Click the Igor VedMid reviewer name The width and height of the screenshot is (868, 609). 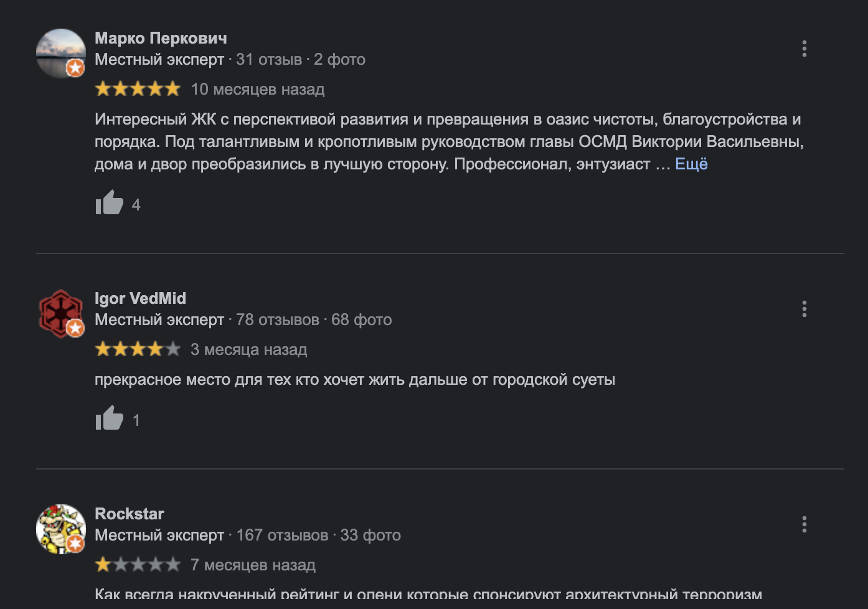pyautogui.click(x=140, y=298)
